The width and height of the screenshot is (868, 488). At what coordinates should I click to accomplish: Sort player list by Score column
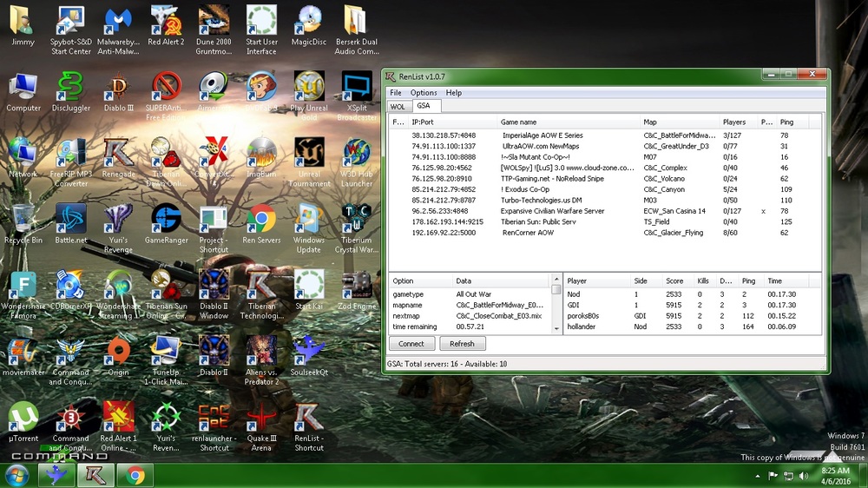(x=679, y=280)
